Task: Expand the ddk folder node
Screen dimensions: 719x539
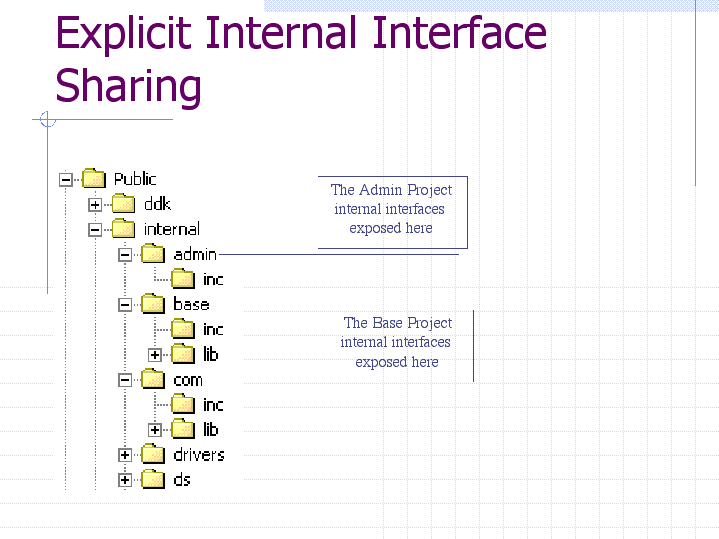Action: [x=95, y=205]
